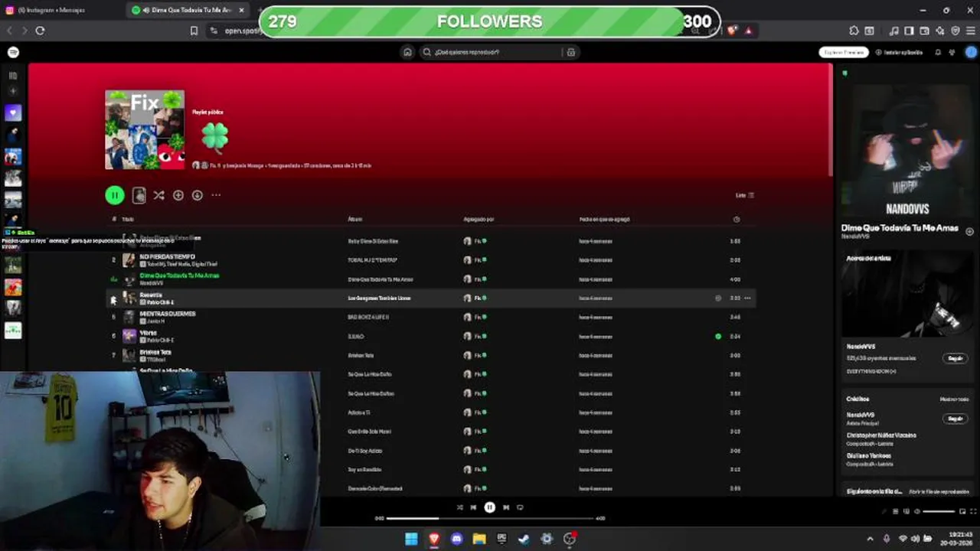Open the queue icon in player bar

[x=896, y=511]
